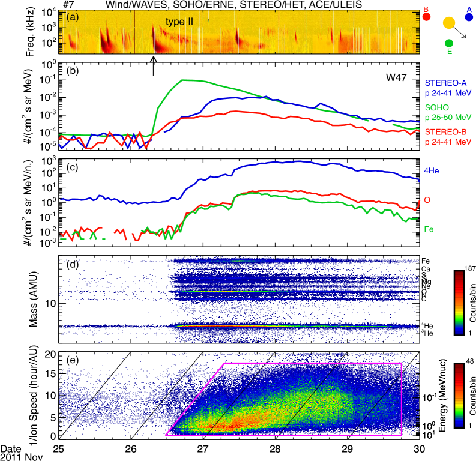Click the panel (e) label
The image size is (476, 461).
(73, 360)
